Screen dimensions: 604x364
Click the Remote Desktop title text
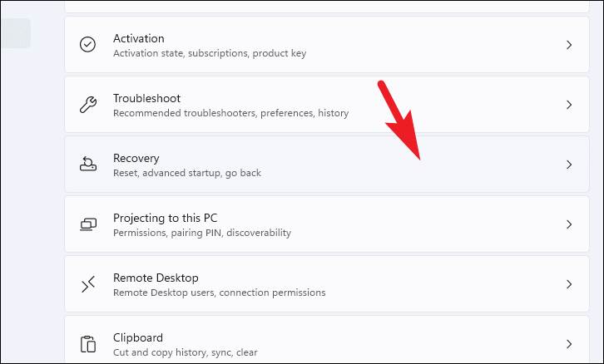(156, 278)
